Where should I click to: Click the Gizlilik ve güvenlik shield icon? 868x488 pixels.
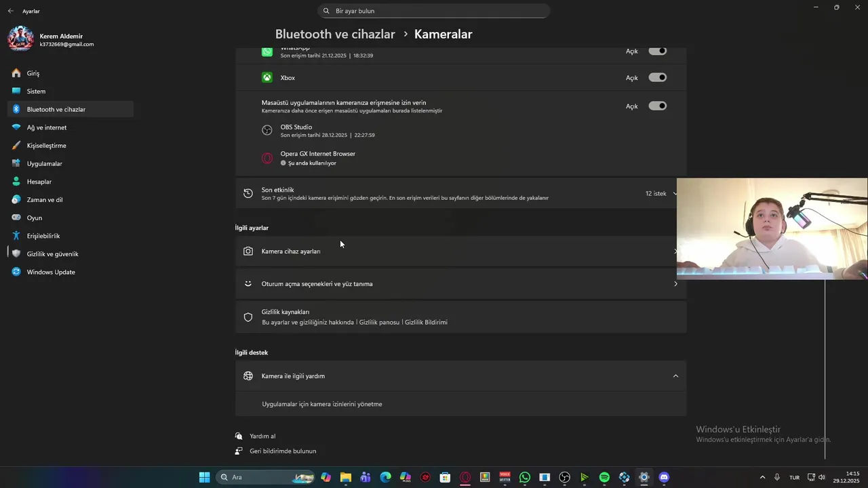pyautogui.click(x=16, y=253)
